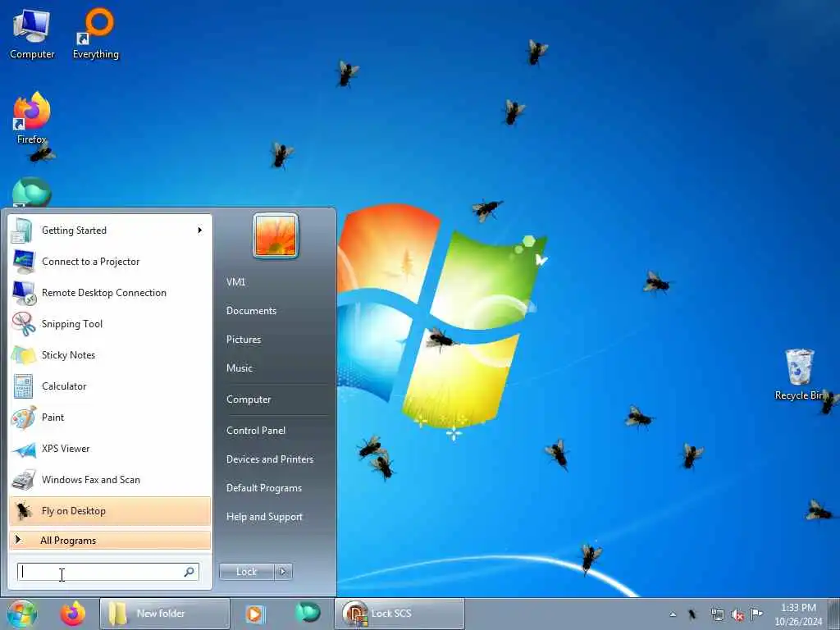Open Documents from Start menu
This screenshot has width=840, height=630.
click(251, 311)
